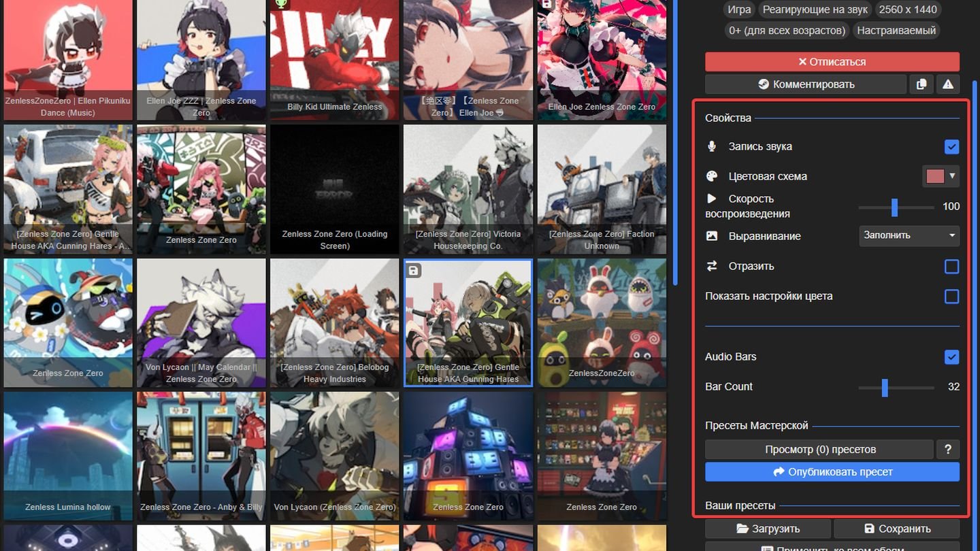Viewport: 980px width, 551px height.
Task: Select the Ellen Pikuniku Dance (Music) wallpaper
Action: pyautogui.click(x=67, y=60)
